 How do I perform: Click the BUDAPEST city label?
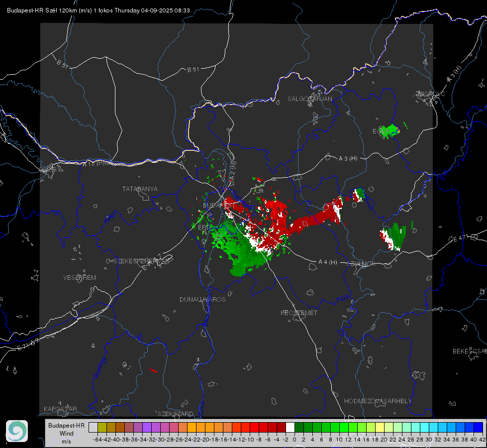pyautogui.click(x=219, y=206)
